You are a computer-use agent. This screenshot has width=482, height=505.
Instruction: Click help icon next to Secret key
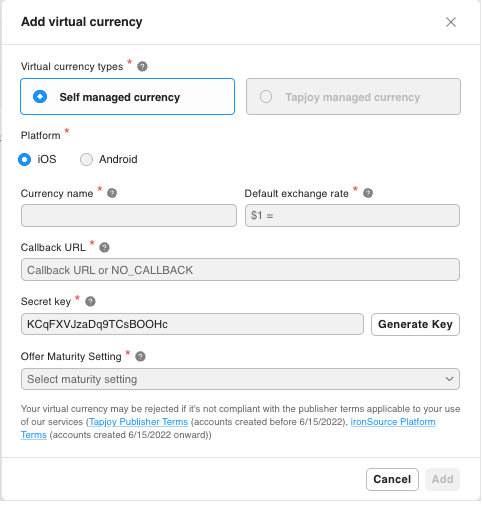90,301
